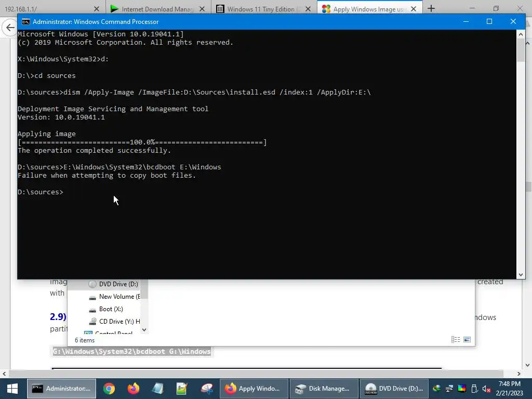Switch to Internet Download Manager browser tab
The image size is (532, 399).
tap(152, 9)
